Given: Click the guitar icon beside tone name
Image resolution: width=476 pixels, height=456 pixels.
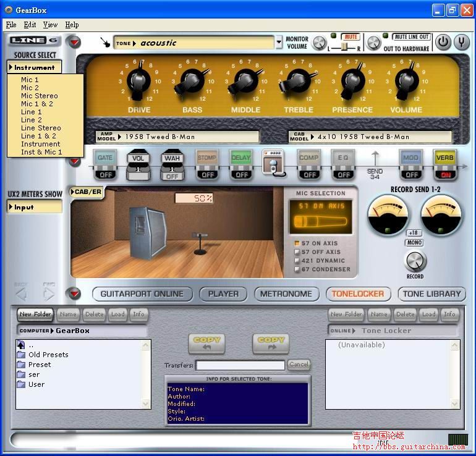Looking at the screenshot, I should coord(106,43).
